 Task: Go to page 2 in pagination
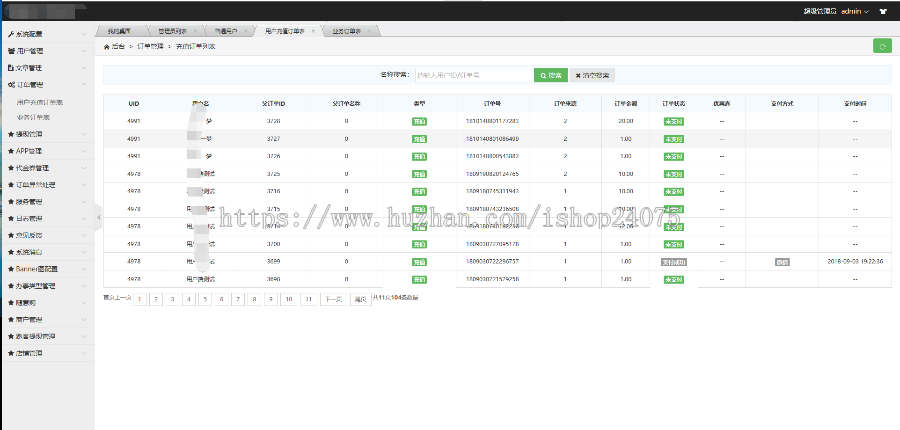point(156,299)
